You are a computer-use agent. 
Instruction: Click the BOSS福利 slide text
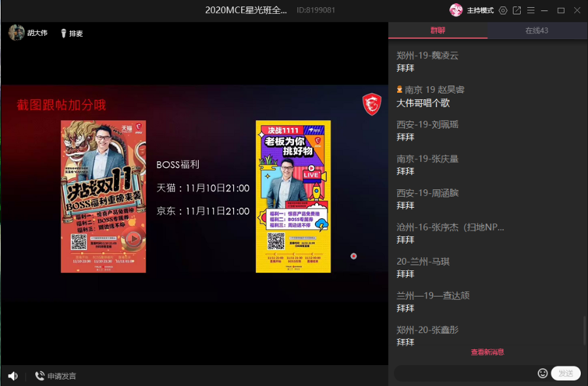click(x=178, y=165)
